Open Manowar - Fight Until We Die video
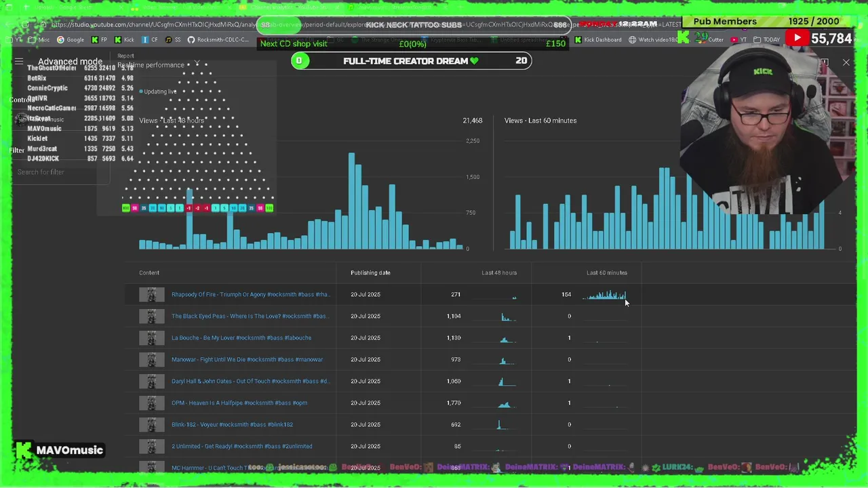Screen dimensions: 868x488 247,359
